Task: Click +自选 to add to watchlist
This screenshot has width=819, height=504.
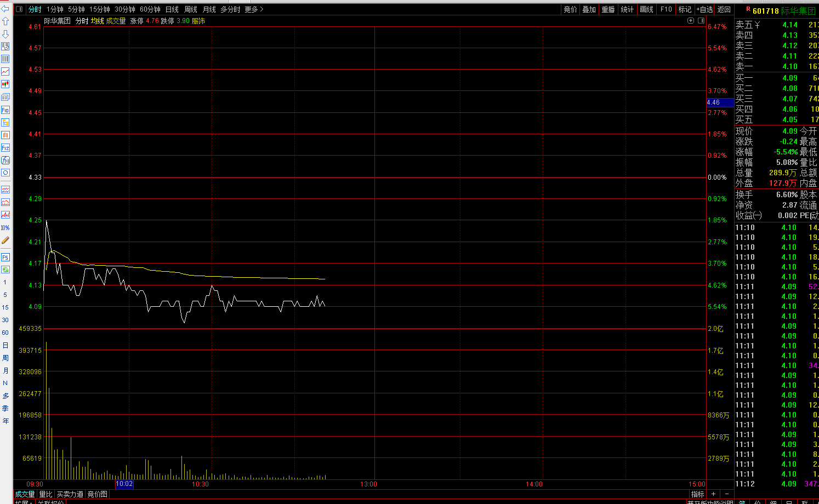Action: point(705,9)
